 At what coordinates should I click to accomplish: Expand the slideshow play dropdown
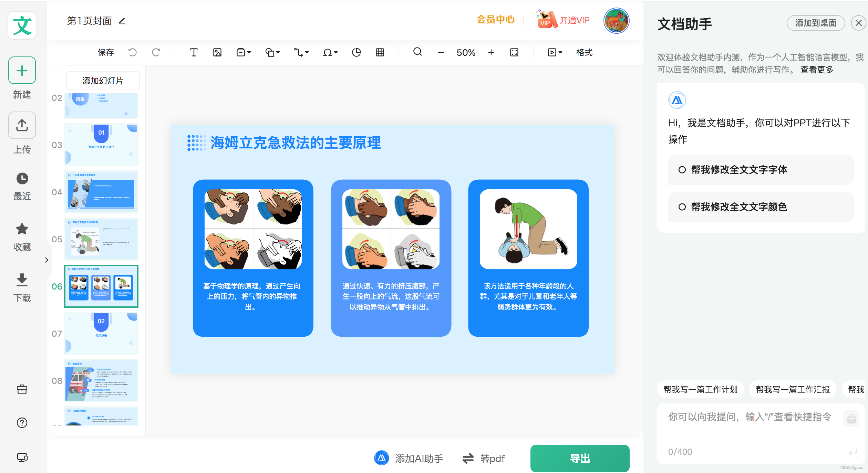tap(555, 52)
